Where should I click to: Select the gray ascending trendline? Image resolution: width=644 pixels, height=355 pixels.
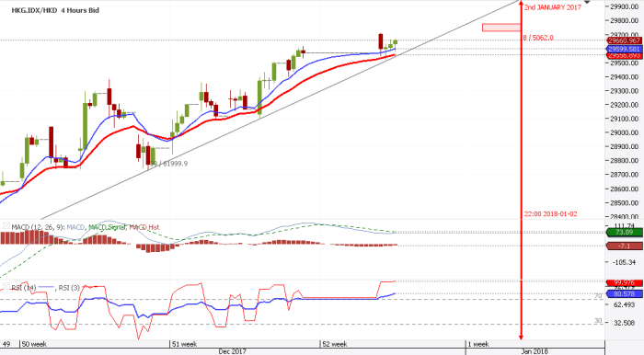coord(280,110)
